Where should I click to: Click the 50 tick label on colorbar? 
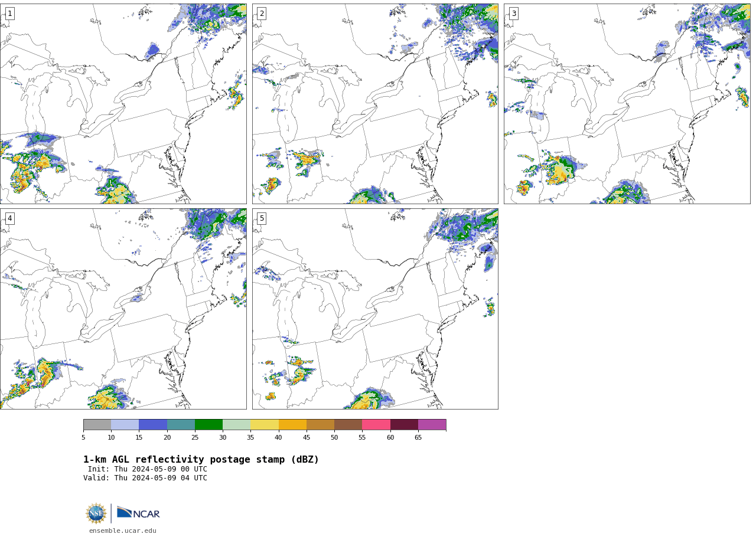pos(334,437)
